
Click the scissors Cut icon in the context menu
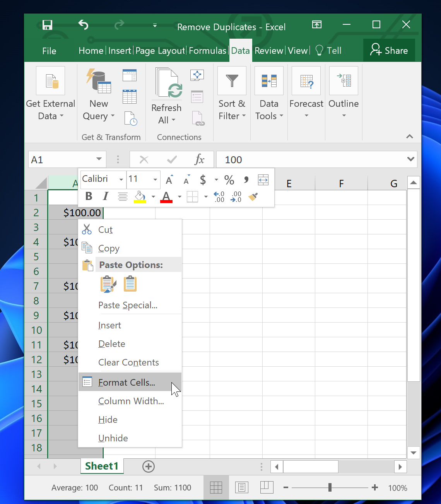[87, 229]
